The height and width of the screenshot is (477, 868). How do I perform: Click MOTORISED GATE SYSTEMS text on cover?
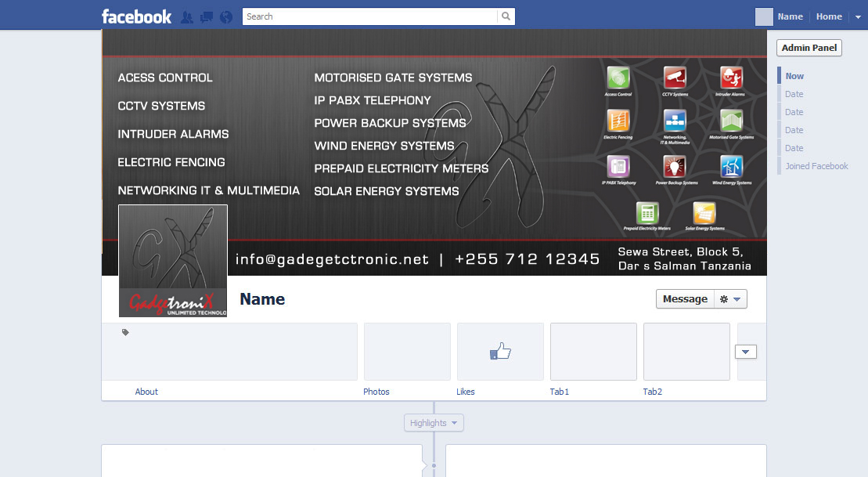pos(393,78)
